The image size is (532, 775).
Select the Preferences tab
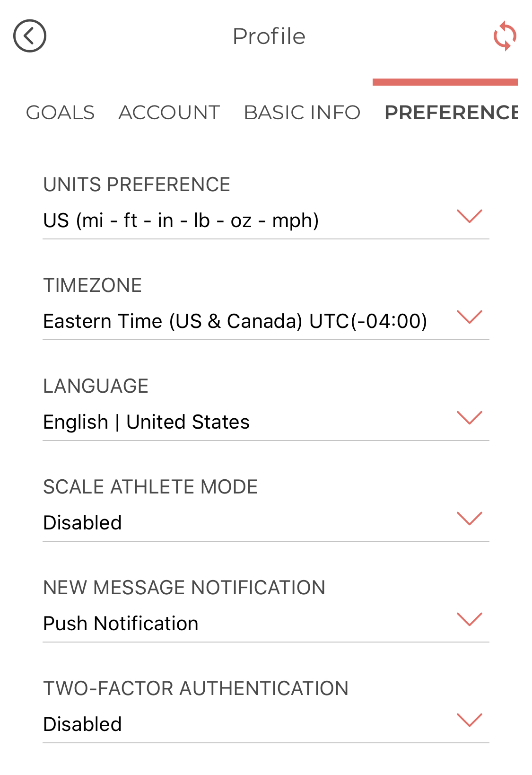coord(451,113)
